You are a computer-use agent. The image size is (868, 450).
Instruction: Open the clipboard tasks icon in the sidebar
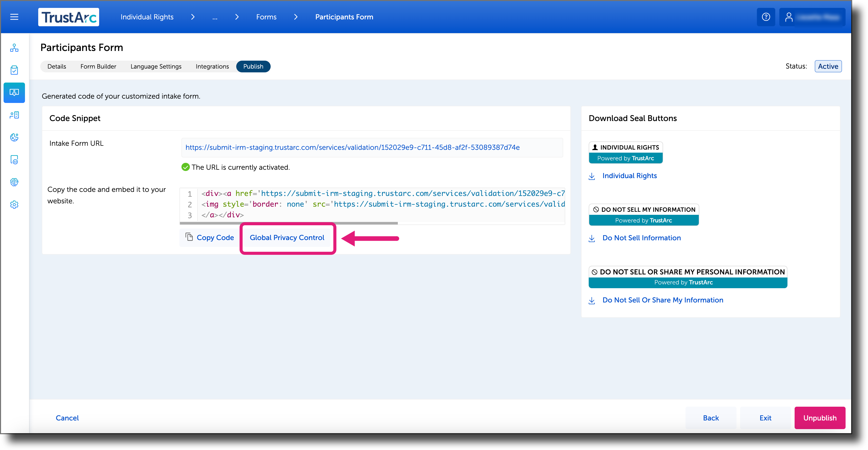pyautogui.click(x=14, y=70)
